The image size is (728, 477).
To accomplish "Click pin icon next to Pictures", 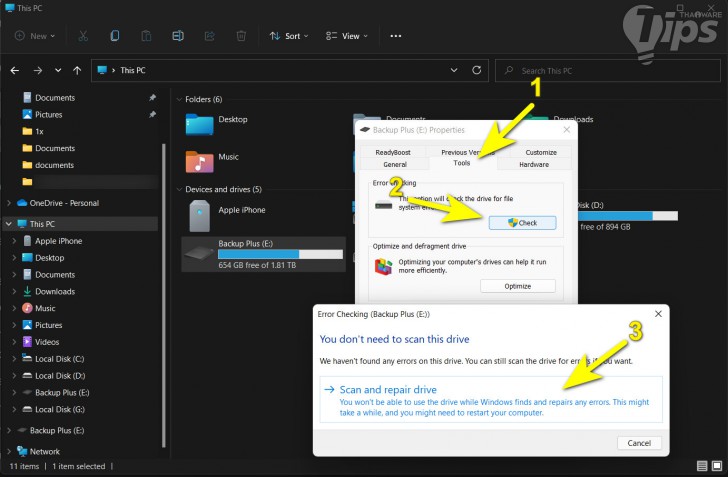I will [152, 114].
